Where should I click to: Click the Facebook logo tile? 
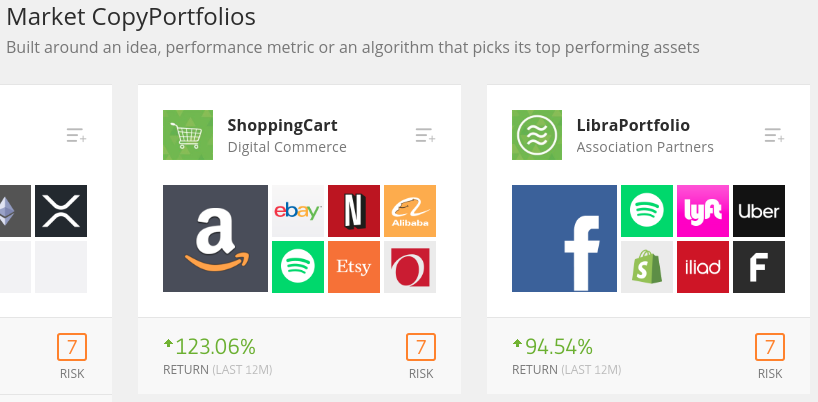tap(564, 238)
